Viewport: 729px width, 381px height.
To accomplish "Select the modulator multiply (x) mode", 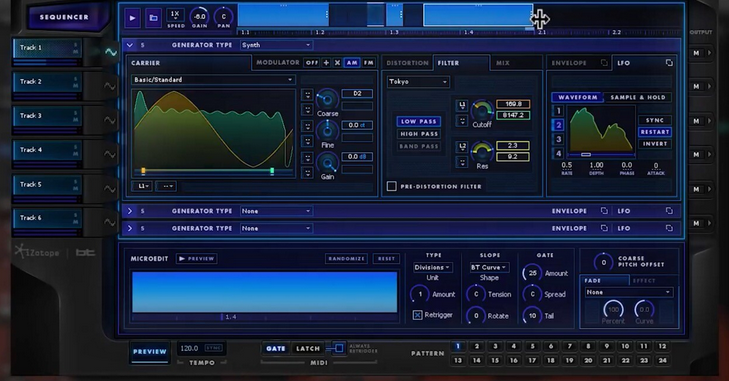I will pyautogui.click(x=338, y=62).
